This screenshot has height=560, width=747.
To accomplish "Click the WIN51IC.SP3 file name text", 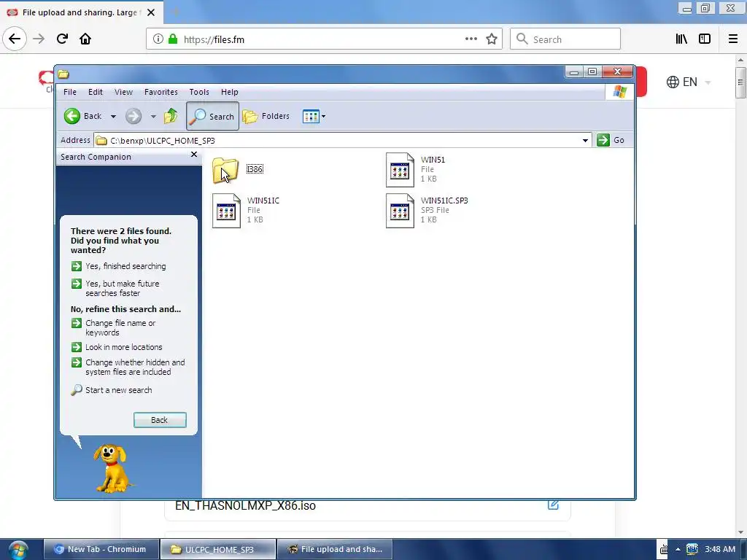I will [x=444, y=201].
